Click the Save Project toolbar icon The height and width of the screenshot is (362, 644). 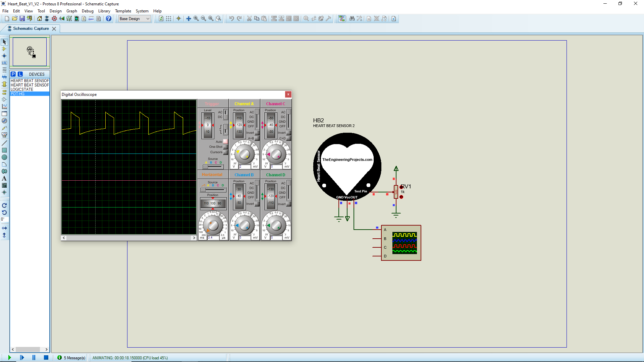point(22,19)
